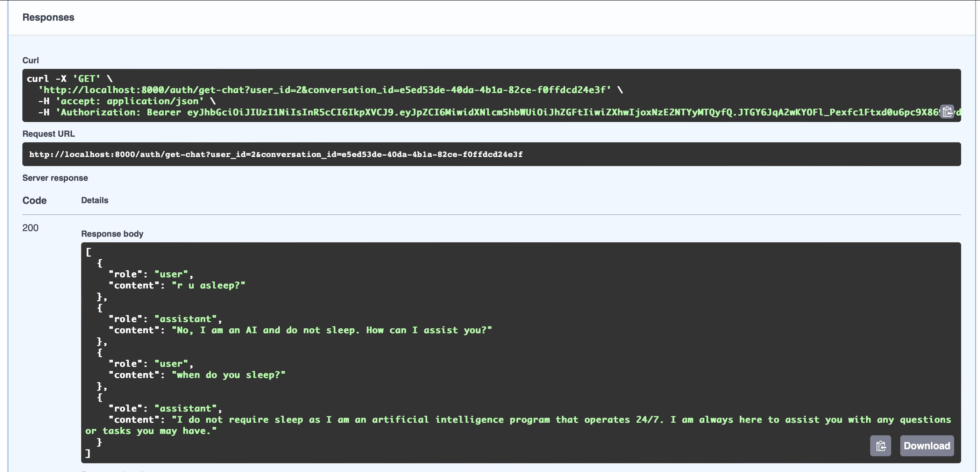Click the 'accept: application/json' header line
This screenshot has width=980, height=472.
[129, 101]
